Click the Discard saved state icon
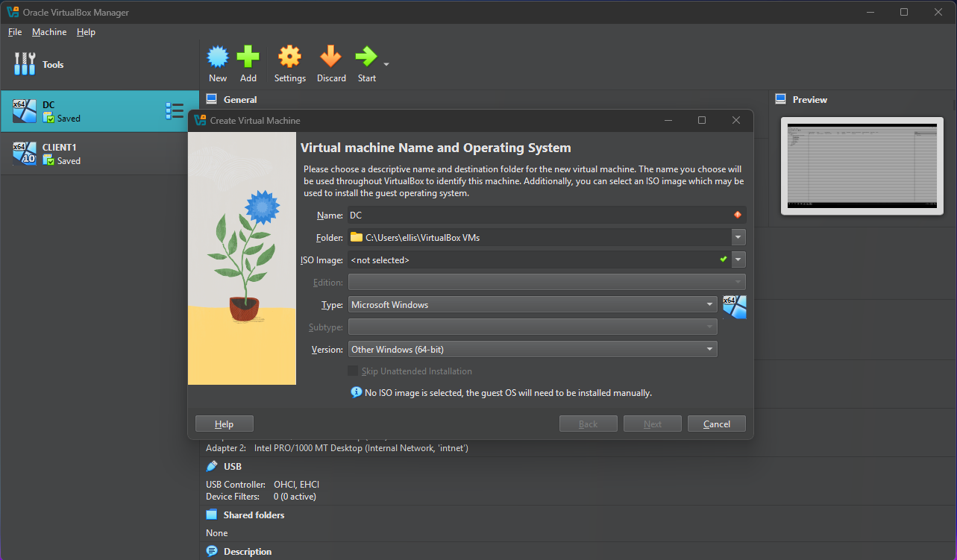The height and width of the screenshot is (560, 957). pyautogui.click(x=331, y=57)
